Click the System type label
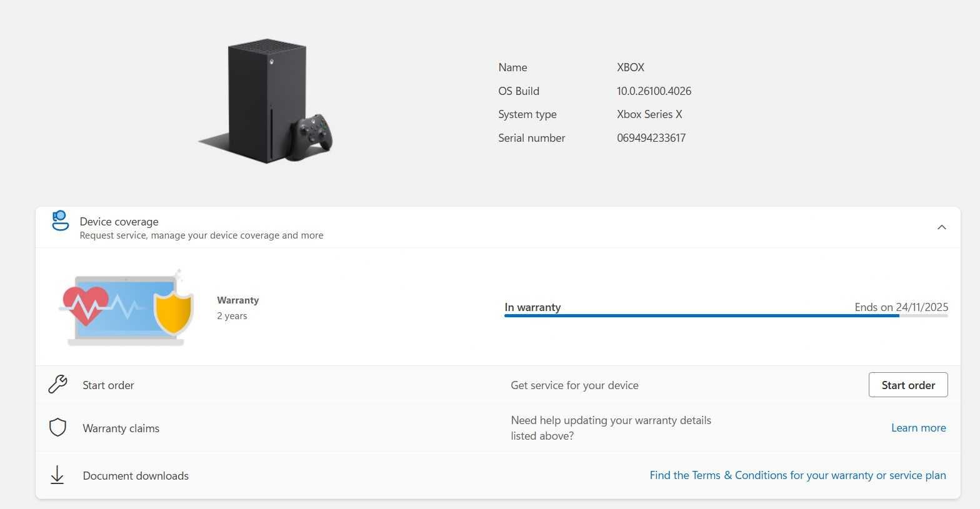This screenshot has width=980, height=509. tap(527, 114)
